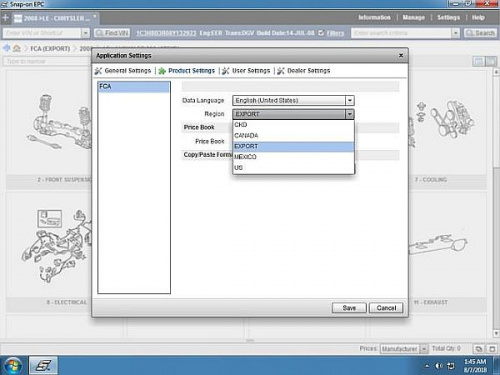Open the Front Suspension group thumbnail
The width and height of the screenshot is (500, 375).
point(49,128)
